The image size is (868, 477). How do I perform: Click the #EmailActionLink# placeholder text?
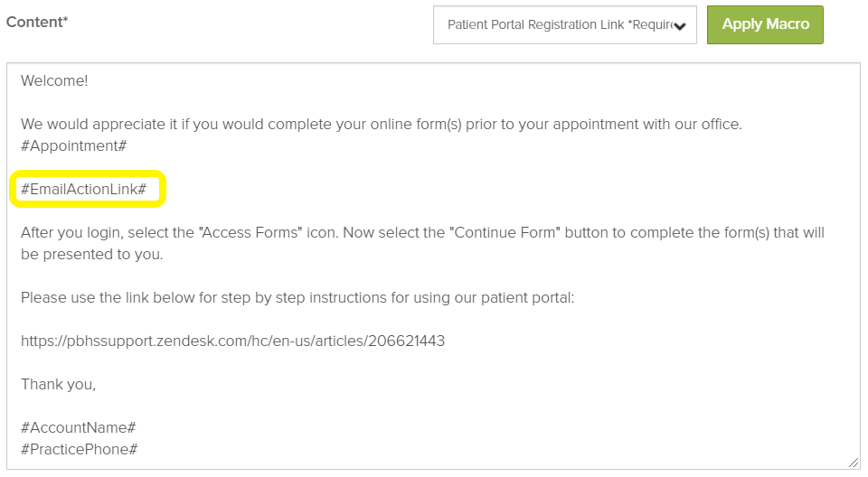(x=83, y=190)
